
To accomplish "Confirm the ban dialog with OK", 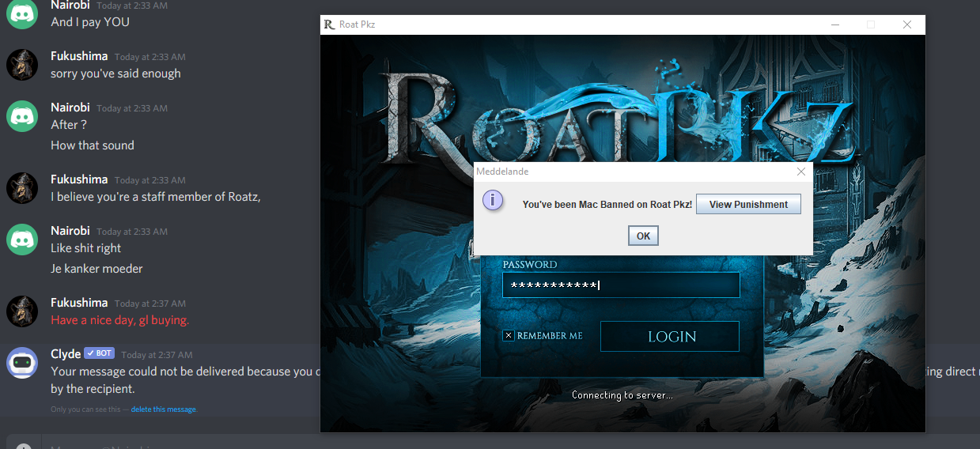I will 643,236.
